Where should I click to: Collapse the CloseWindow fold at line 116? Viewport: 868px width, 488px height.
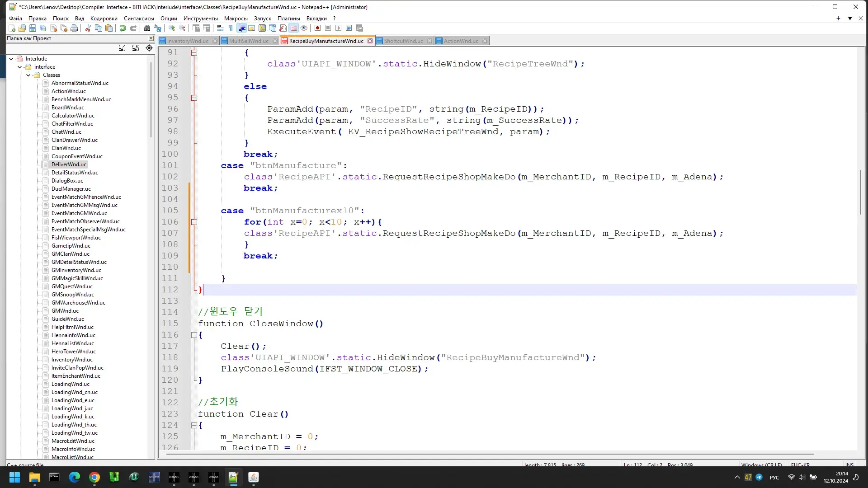coord(194,335)
